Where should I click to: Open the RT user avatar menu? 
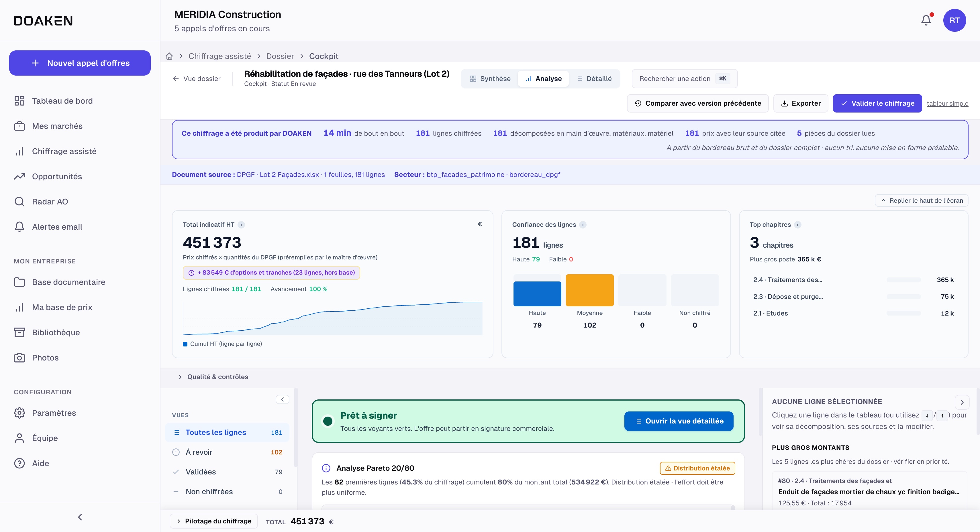(954, 20)
